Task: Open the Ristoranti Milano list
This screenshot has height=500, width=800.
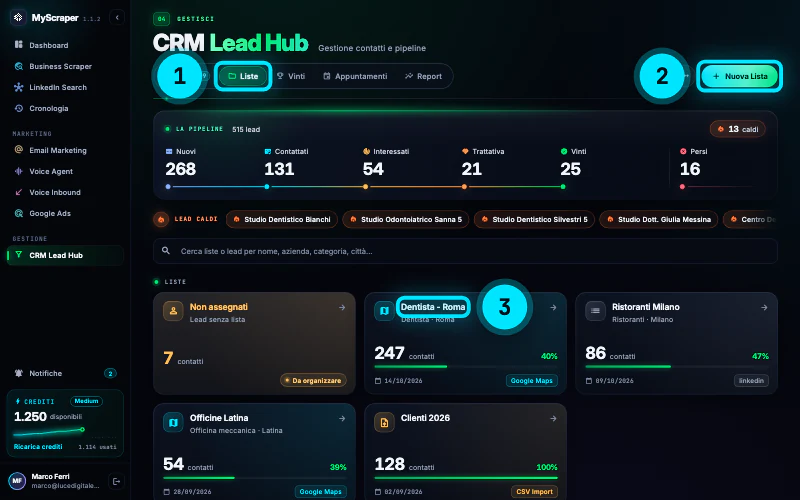Action: coord(676,343)
